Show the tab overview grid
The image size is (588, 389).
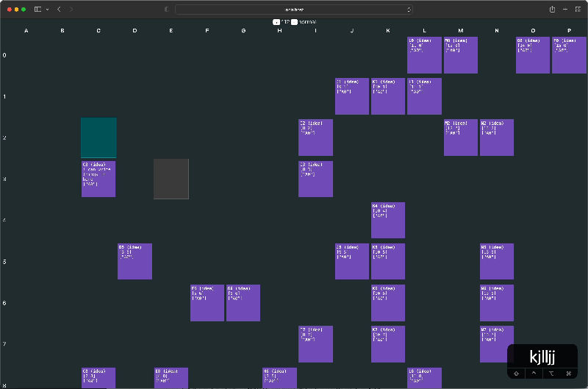pyautogui.click(x=578, y=10)
